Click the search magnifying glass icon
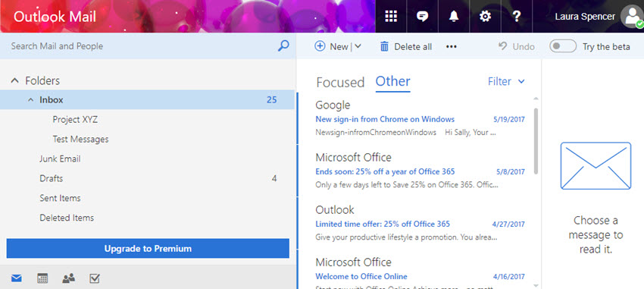Screen dimensions: 644x289 (283, 46)
